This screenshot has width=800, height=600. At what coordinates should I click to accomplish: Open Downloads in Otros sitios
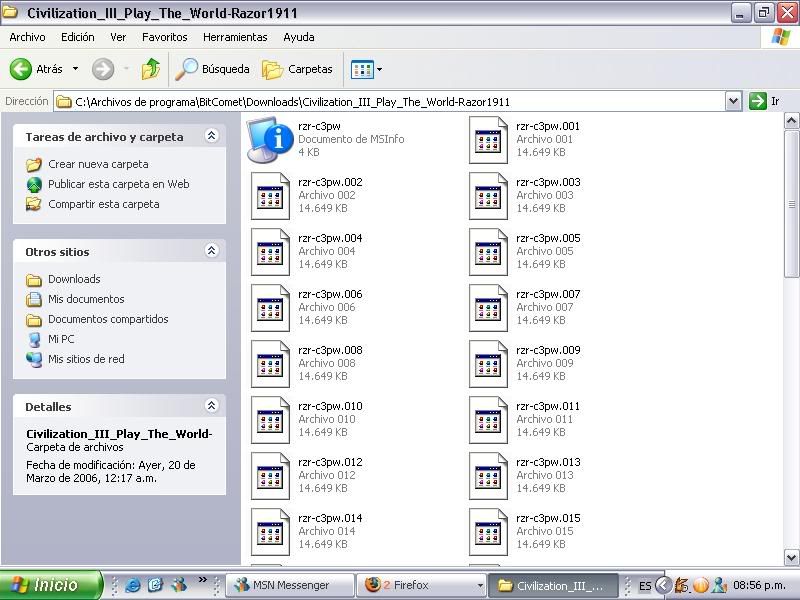click(74, 279)
